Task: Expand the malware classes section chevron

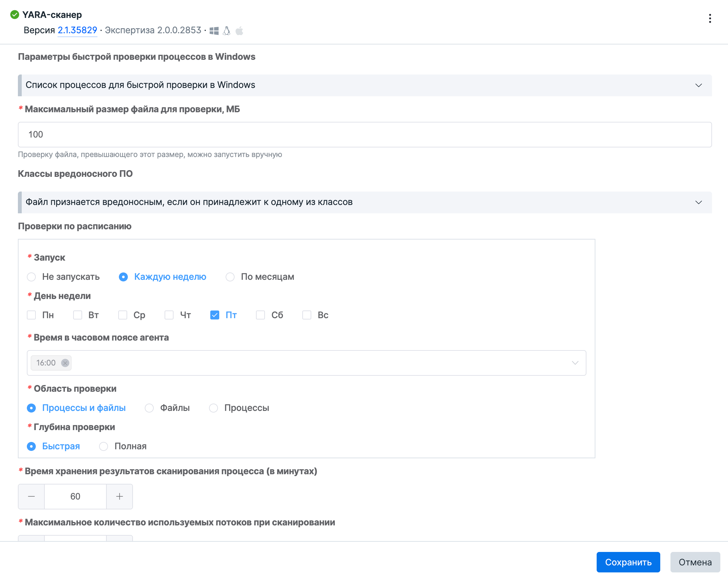Action: [699, 202]
